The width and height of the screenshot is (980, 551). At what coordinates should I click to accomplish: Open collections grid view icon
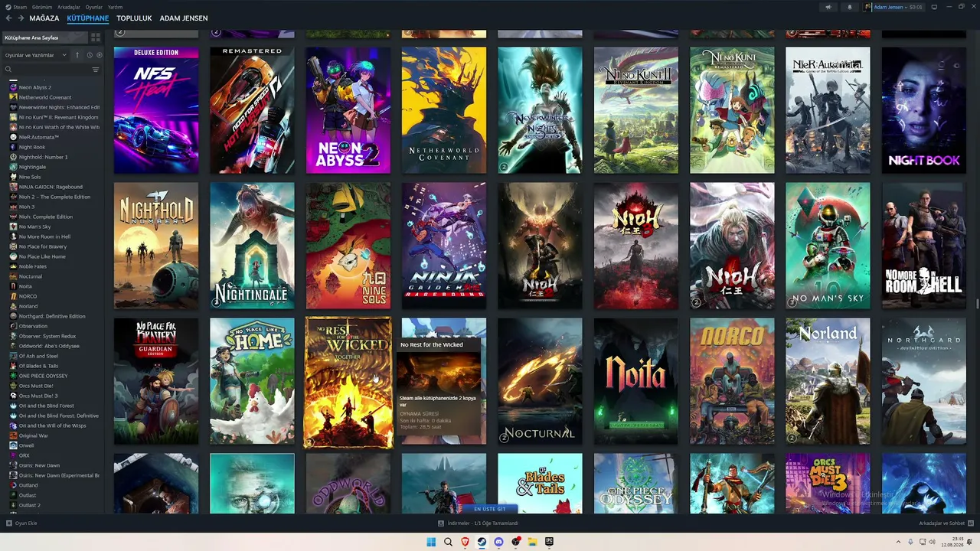point(96,37)
